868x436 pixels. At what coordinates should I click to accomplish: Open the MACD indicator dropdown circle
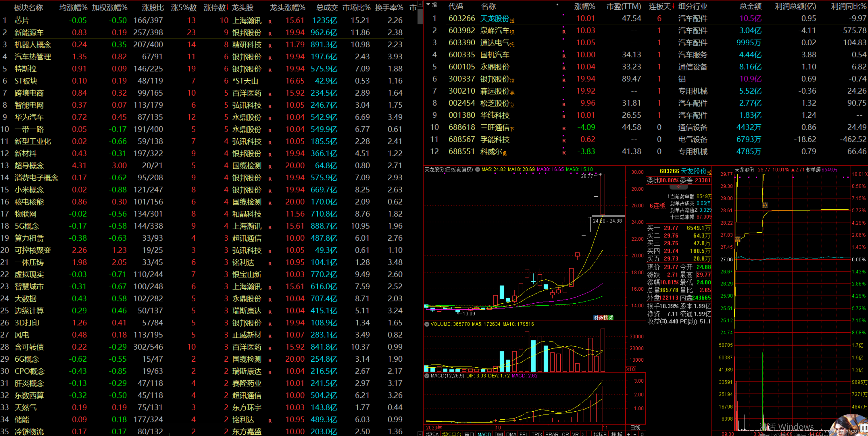(x=427, y=376)
